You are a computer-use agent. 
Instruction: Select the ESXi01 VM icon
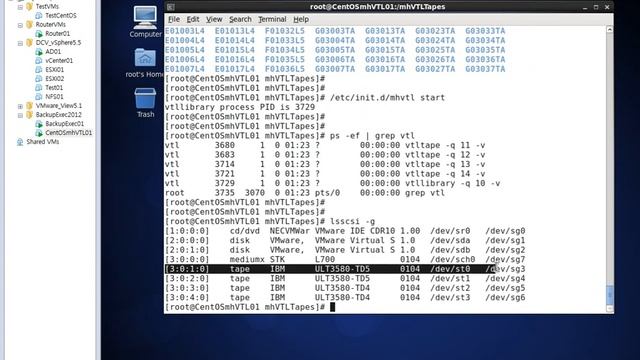coord(39,69)
